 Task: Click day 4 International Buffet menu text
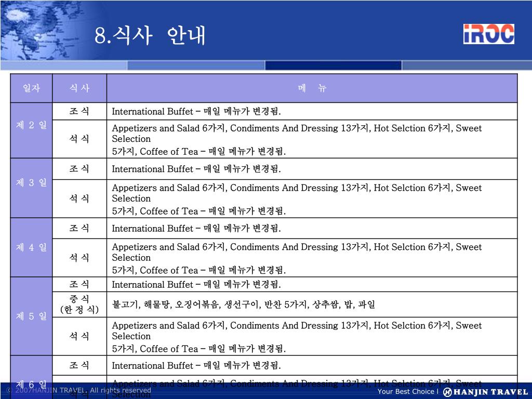click(196, 229)
